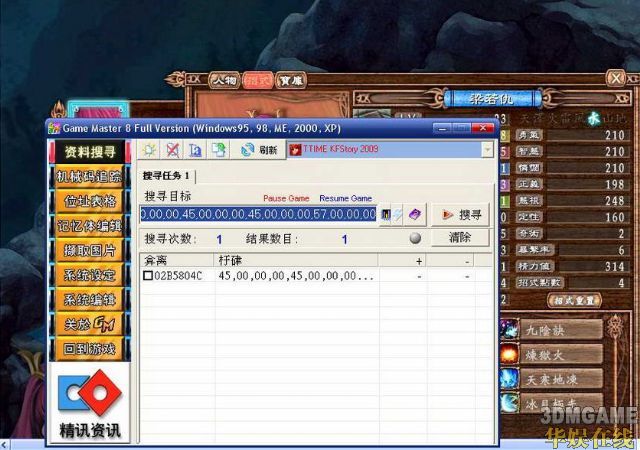Click the 搜寻 search button
Viewport: 640px width, 450px height.
(460, 214)
